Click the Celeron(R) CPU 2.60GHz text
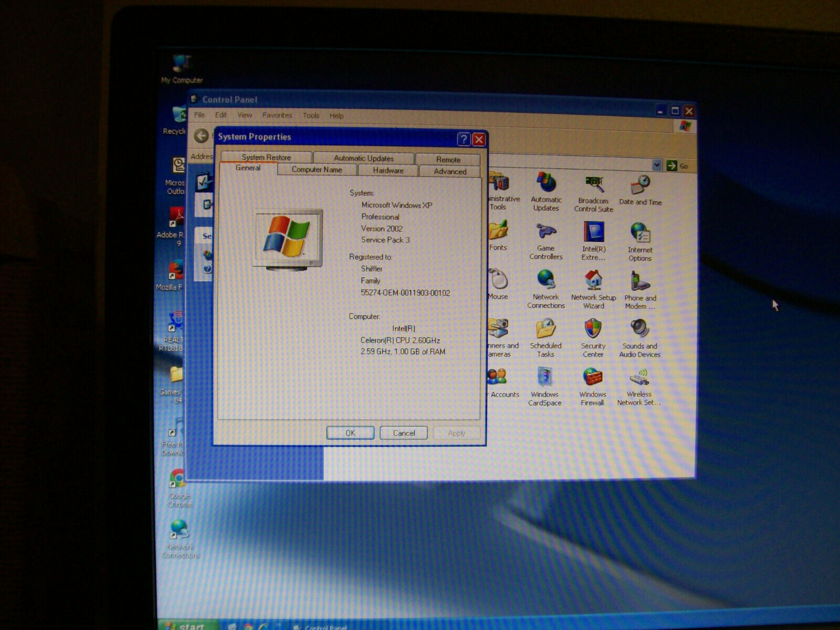This screenshot has height=630, width=840. tap(400, 340)
